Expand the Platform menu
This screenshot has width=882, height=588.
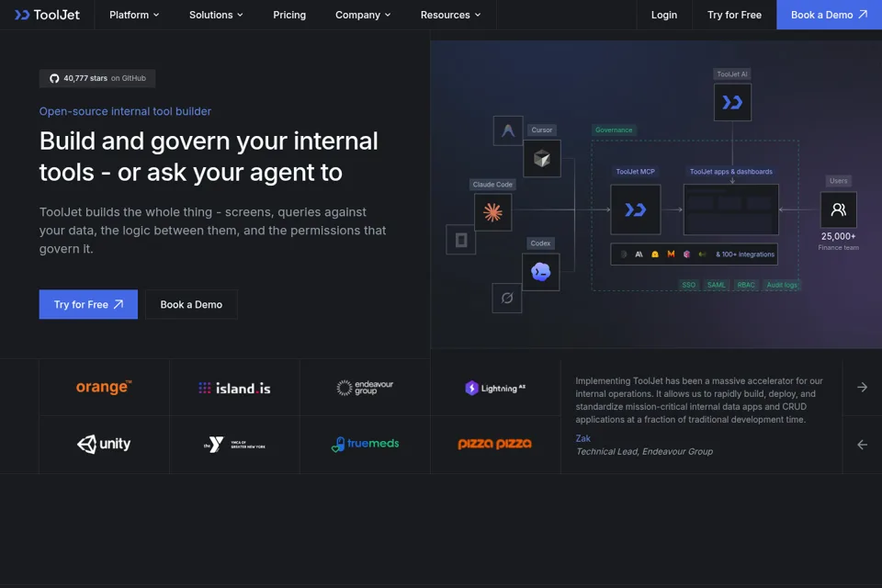134,15
